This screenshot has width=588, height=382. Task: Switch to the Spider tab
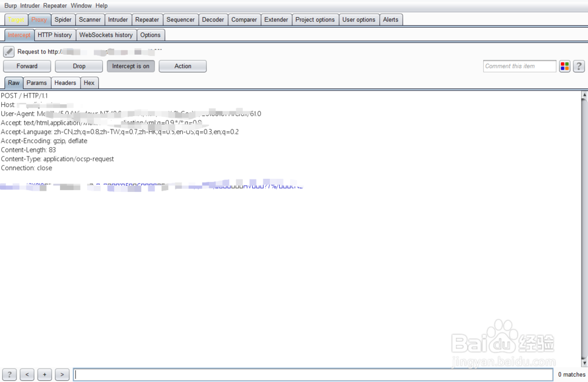(x=63, y=19)
